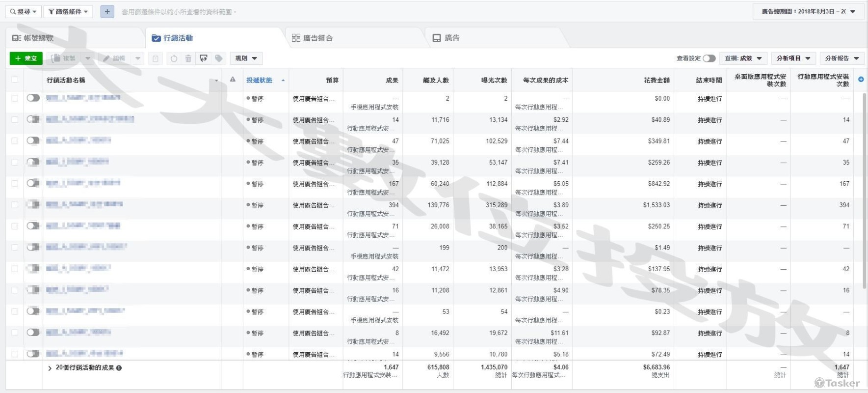868x393 pixels.
Task: Click the revert circular arrow icon
Action: click(174, 58)
